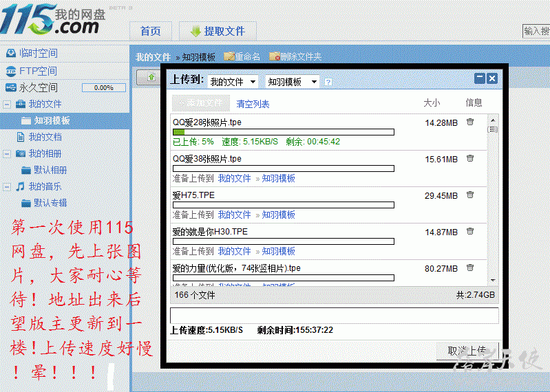The width and height of the screenshot is (550, 392).
Task: Click 我的文件 in the breadcrumb bar
Action: tap(154, 57)
